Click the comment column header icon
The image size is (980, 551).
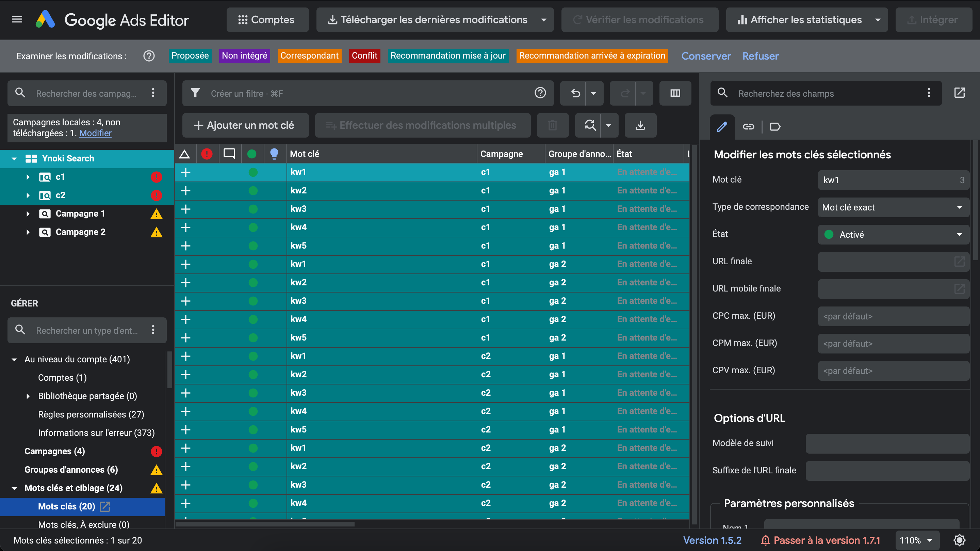tap(229, 154)
